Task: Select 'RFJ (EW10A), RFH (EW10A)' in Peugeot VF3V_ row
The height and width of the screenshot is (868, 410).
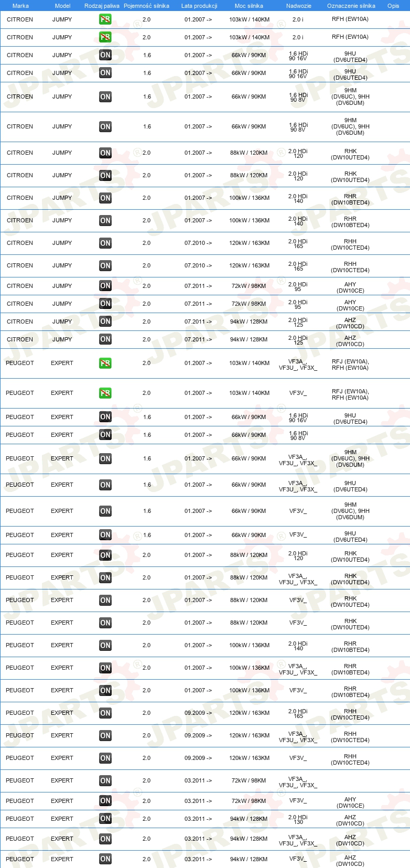Action: pyautogui.click(x=350, y=394)
